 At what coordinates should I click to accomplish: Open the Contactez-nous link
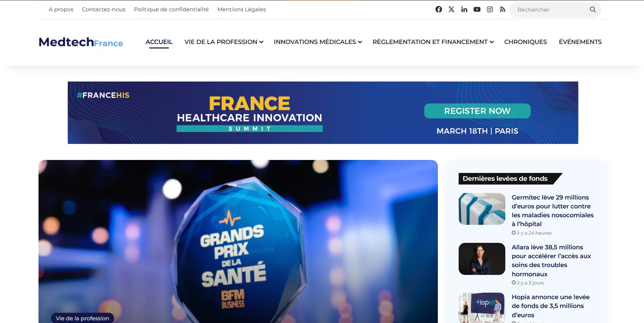104,10
